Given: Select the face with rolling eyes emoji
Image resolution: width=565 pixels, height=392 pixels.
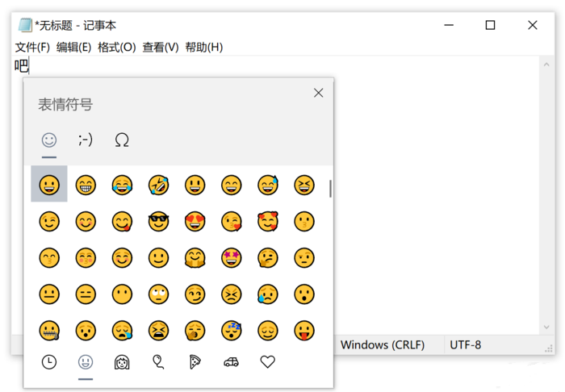Looking at the screenshot, I should [158, 294].
